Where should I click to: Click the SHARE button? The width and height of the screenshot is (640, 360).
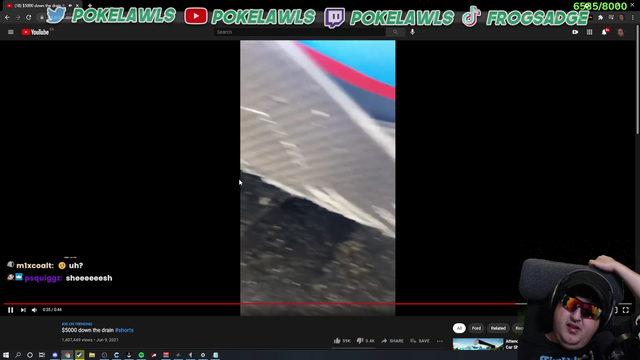pyautogui.click(x=392, y=341)
